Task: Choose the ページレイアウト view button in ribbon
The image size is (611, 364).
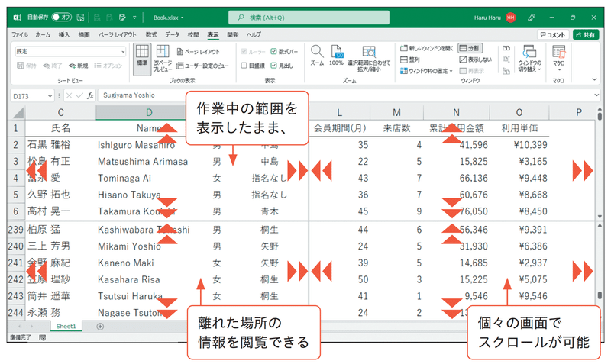Action: (198, 51)
